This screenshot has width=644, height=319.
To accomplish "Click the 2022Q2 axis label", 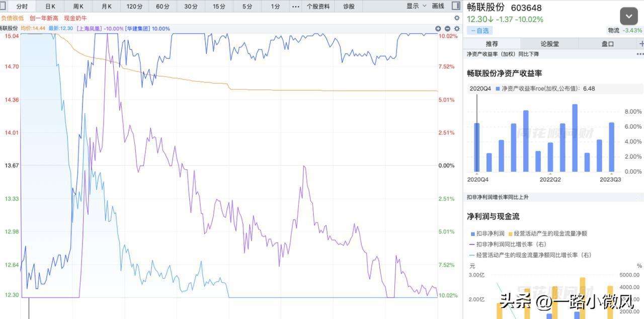I will (x=550, y=180).
